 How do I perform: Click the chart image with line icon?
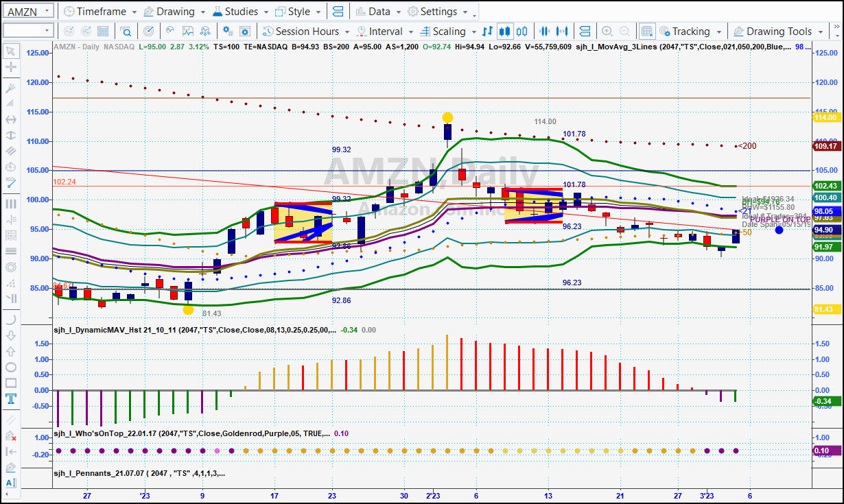coord(188,32)
